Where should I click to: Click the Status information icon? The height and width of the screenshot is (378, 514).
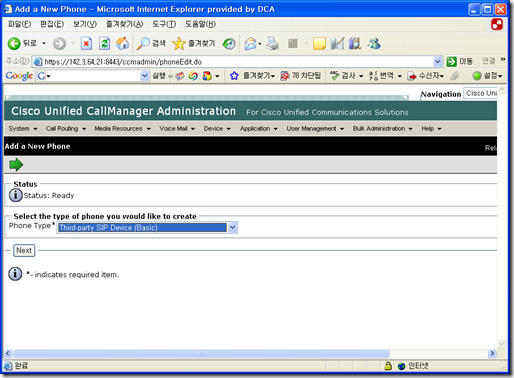click(x=15, y=195)
